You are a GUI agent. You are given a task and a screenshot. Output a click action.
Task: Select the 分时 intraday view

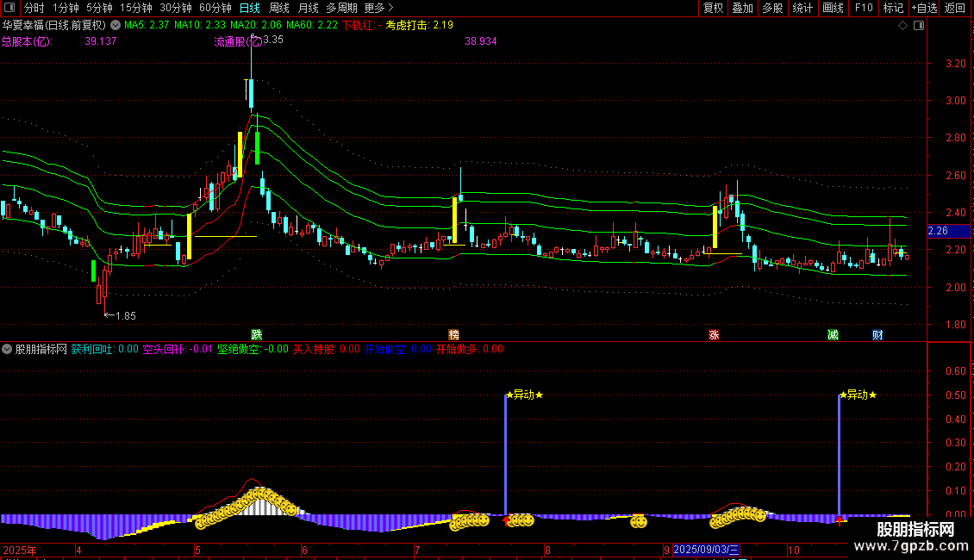34,8
